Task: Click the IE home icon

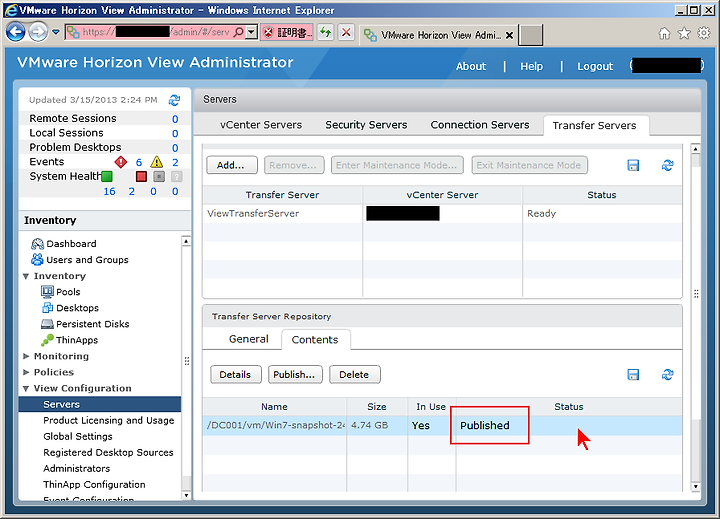Action: click(x=664, y=33)
